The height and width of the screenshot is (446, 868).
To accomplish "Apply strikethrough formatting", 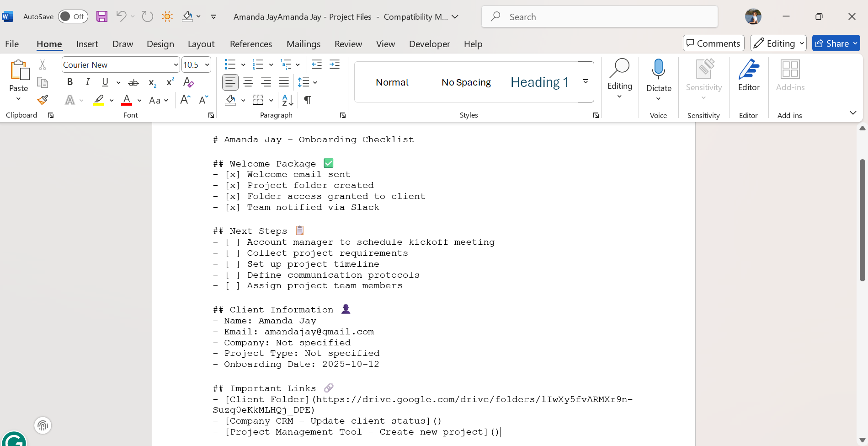I will pyautogui.click(x=133, y=82).
